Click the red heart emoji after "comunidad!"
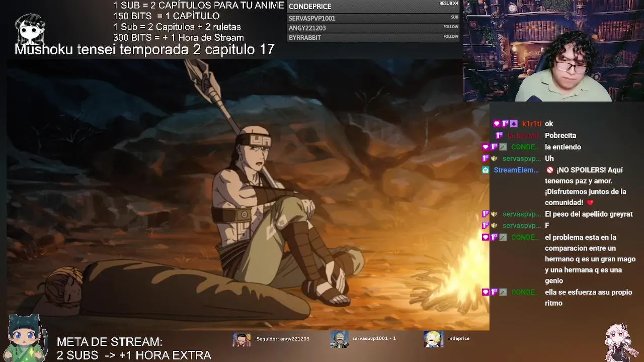Image resolution: width=644 pixels, height=362 pixels. (x=590, y=203)
